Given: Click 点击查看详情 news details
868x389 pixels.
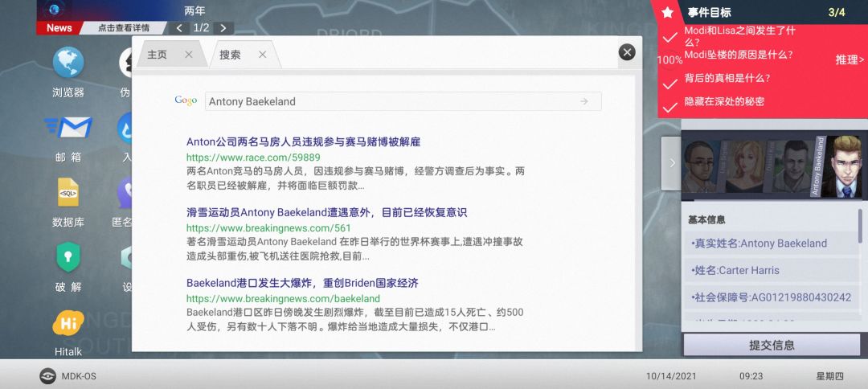Looking at the screenshot, I should [x=124, y=28].
